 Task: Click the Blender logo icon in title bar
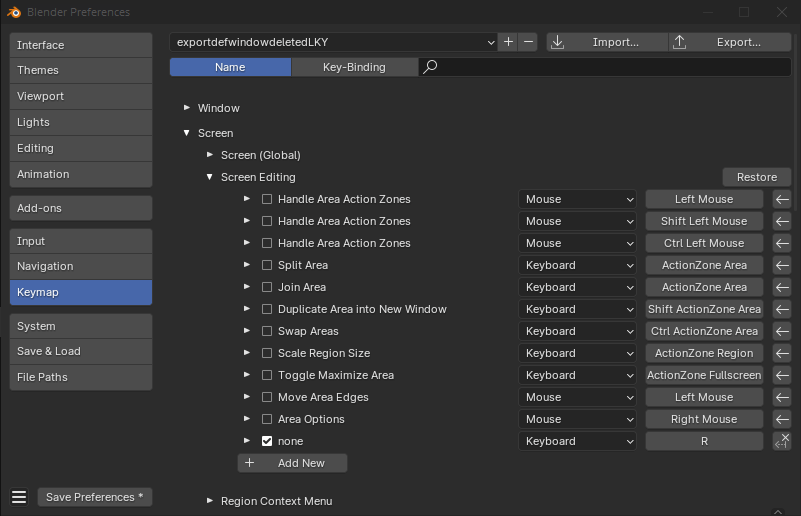[14, 12]
